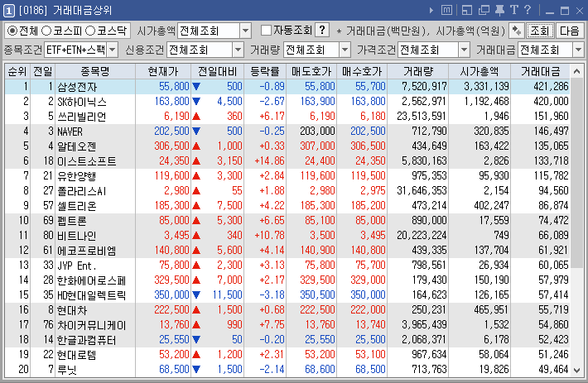This screenshot has height=383, width=588.
Task: Select the 펩트론 stock name
Action: pyautogui.click(x=71, y=221)
